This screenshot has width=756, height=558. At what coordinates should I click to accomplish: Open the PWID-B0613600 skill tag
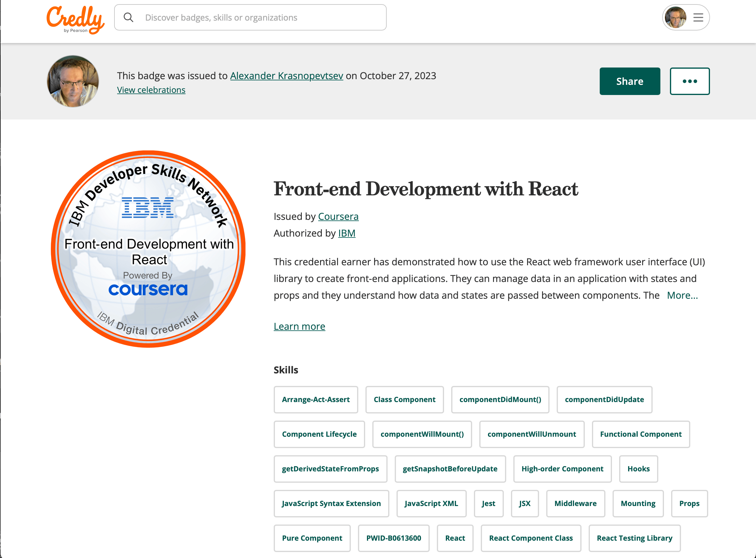pos(394,538)
